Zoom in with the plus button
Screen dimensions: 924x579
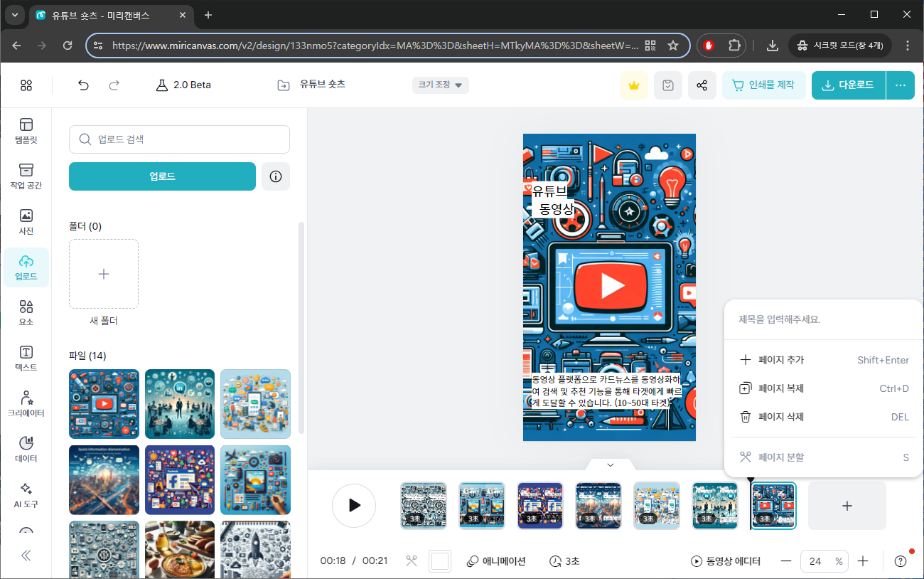tap(863, 561)
